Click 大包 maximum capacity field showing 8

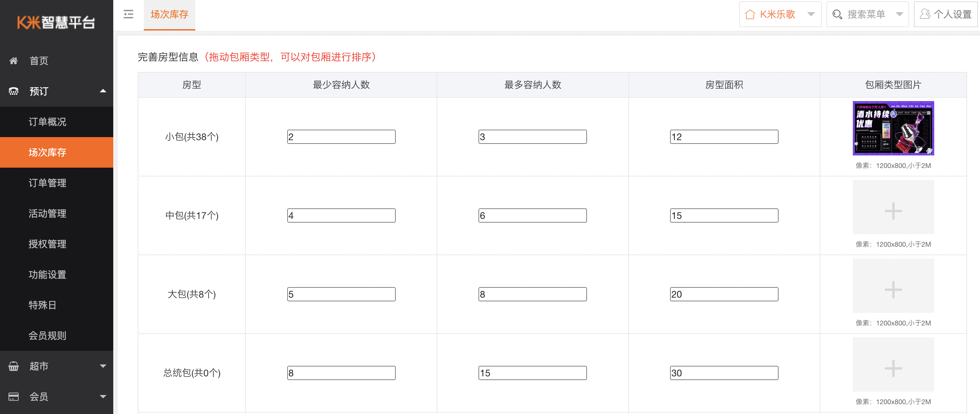[x=533, y=294]
